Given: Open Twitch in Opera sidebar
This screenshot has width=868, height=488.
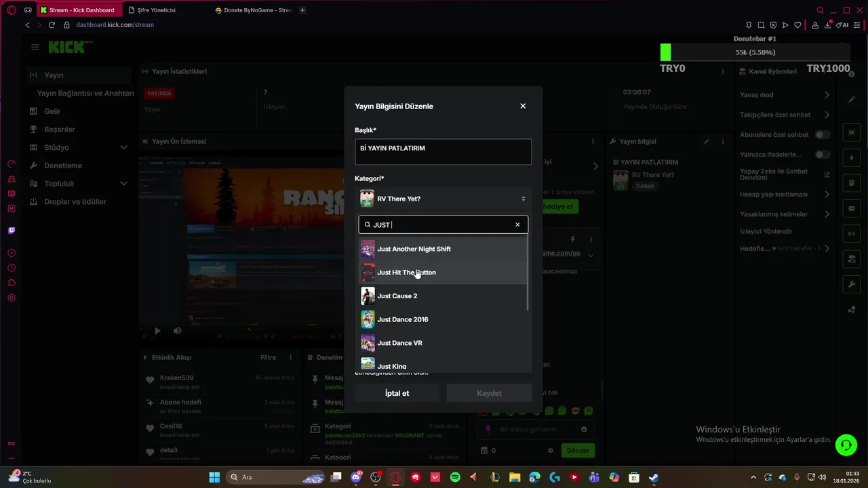Looking at the screenshot, I should pyautogui.click(x=12, y=230).
